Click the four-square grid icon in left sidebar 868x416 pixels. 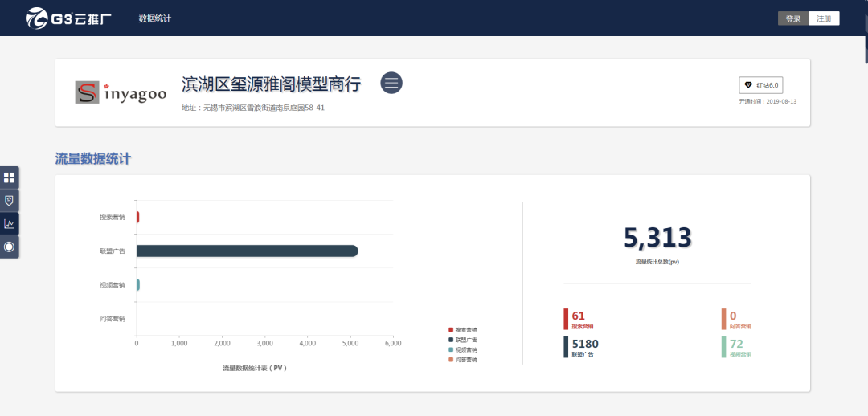(9, 177)
